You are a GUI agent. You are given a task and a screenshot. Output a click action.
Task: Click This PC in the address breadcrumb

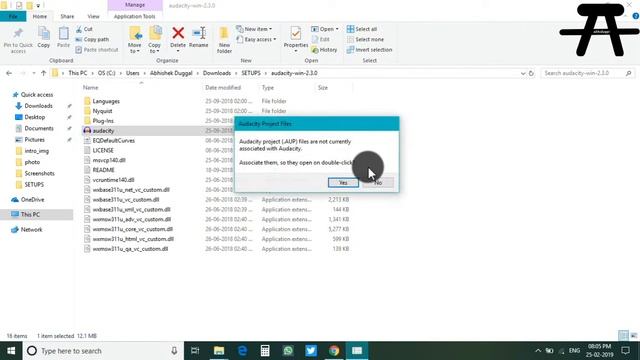click(78, 73)
